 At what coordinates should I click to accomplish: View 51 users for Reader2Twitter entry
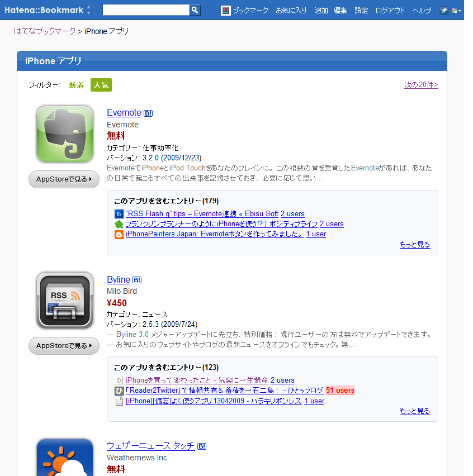[x=340, y=391]
